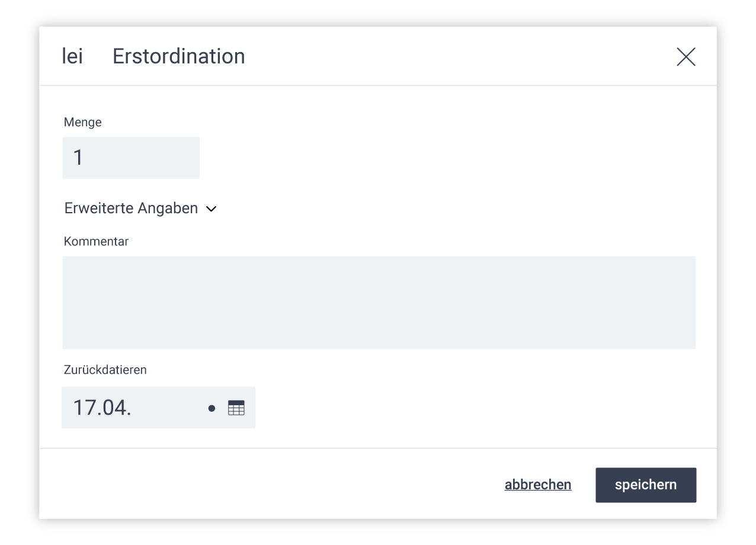Click the dot indicator in date field
The height and width of the screenshot is (545, 756).
(212, 408)
